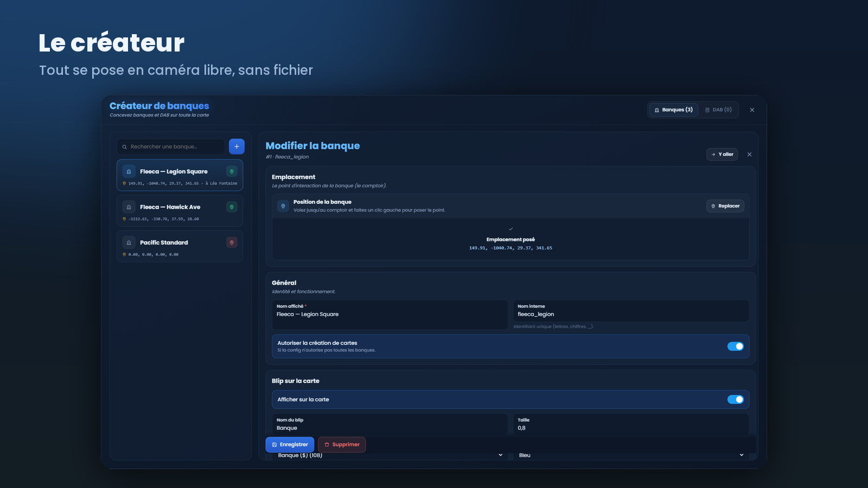This screenshot has height=488, width=868.
Task: Click the #1 · fleeca_legion subtitle
Action: click(x=287, y=157)
